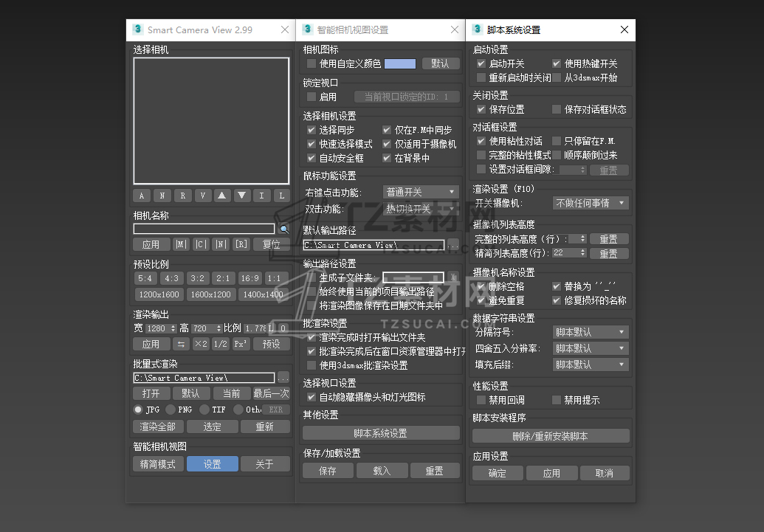Toggle 快速选择模式 checkbox

pos(312,144)
